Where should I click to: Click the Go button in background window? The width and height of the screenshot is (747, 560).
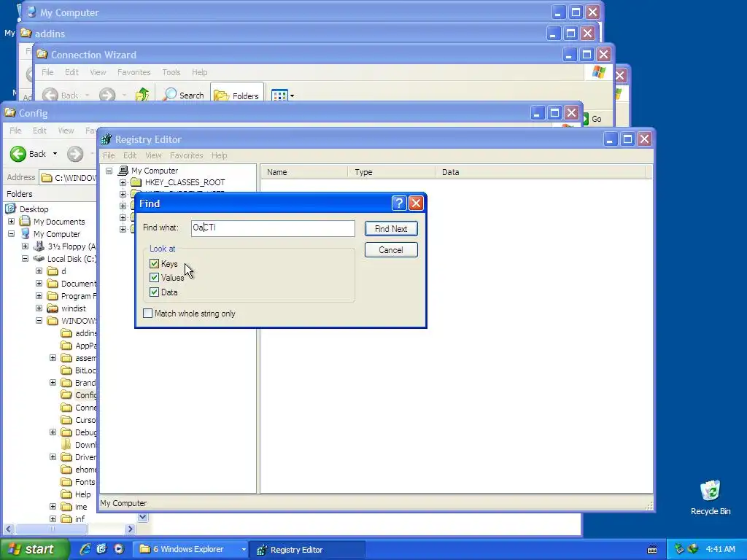tap(592, 119)
